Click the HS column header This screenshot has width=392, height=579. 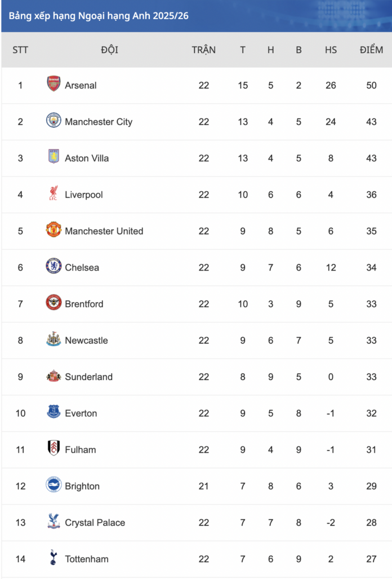331,50
